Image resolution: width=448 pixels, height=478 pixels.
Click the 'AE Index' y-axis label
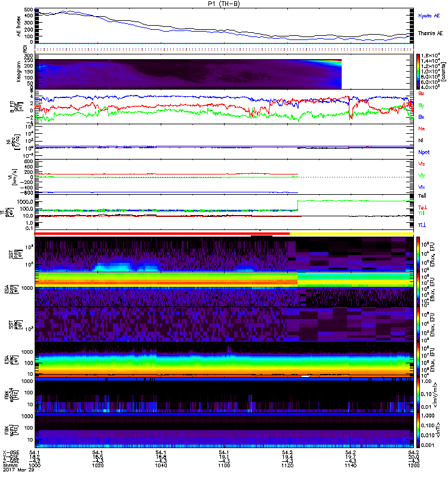click(19, 26)
